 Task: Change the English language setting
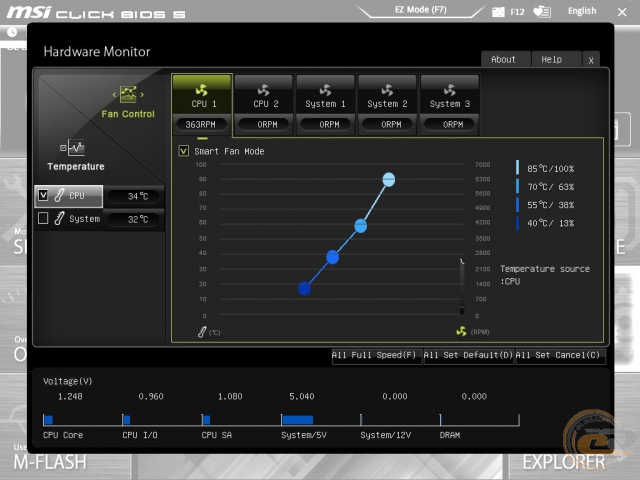[x=582, y=11]
